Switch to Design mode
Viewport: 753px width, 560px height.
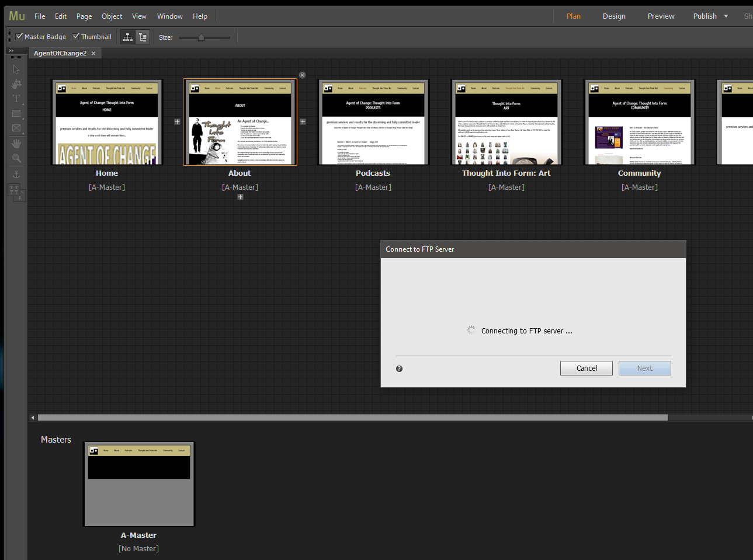click(614, 16)
